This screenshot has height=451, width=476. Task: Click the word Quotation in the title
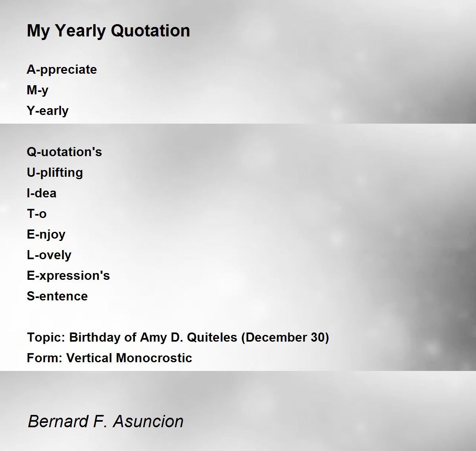point(150,31)
